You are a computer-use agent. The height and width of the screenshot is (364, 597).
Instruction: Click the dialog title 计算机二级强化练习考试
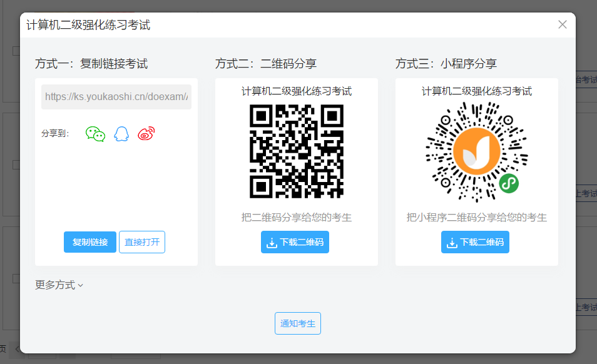click(x=88, y=25)
